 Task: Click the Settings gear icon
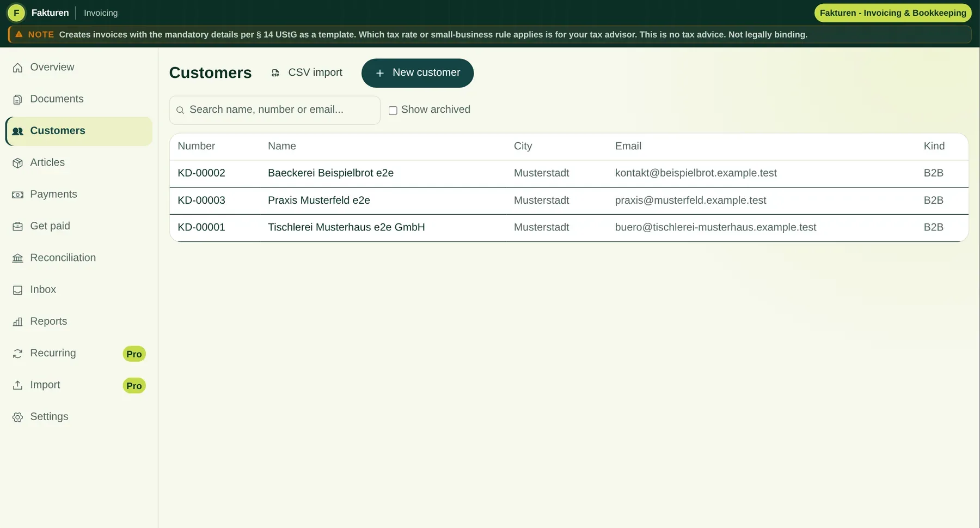point(17,417)
